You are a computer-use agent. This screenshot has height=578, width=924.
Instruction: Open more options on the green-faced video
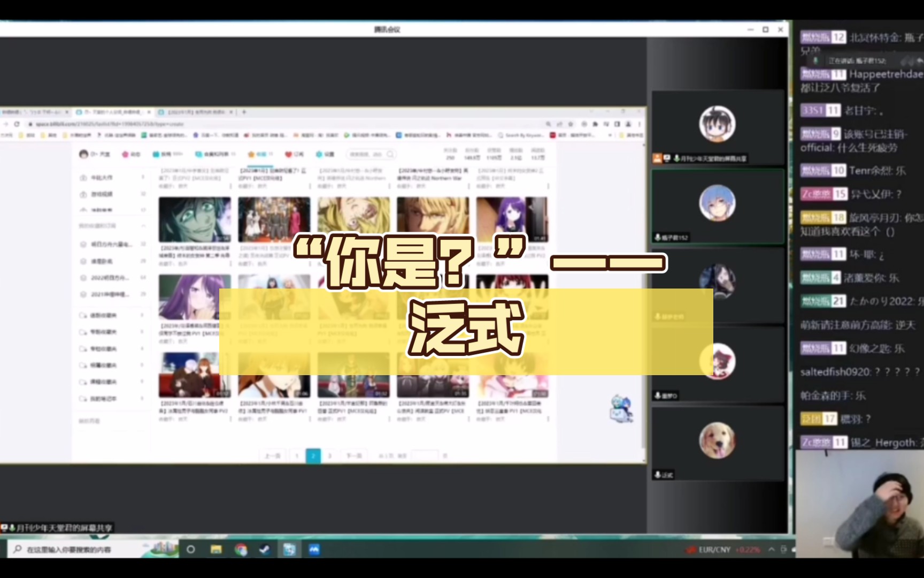230,264
